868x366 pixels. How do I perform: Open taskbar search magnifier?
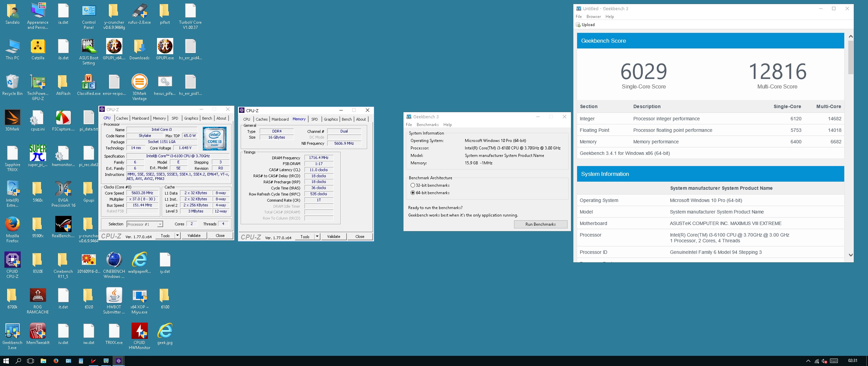pos(18,361)
